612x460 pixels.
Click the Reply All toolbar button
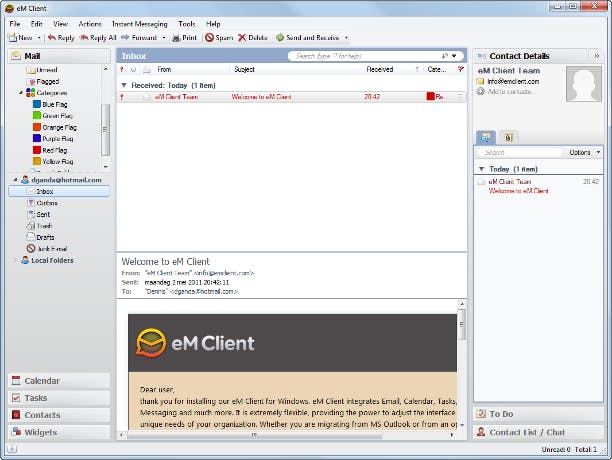(x=98, y=38)
